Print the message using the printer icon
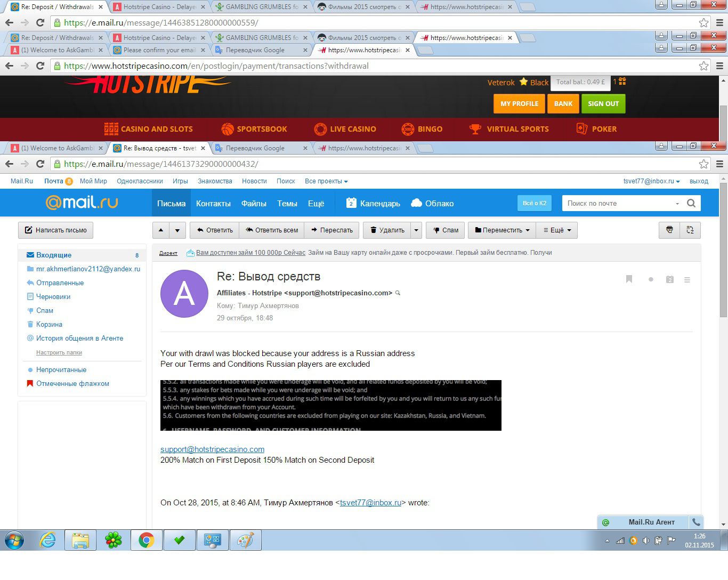728x580 pixels. (669, 230)
